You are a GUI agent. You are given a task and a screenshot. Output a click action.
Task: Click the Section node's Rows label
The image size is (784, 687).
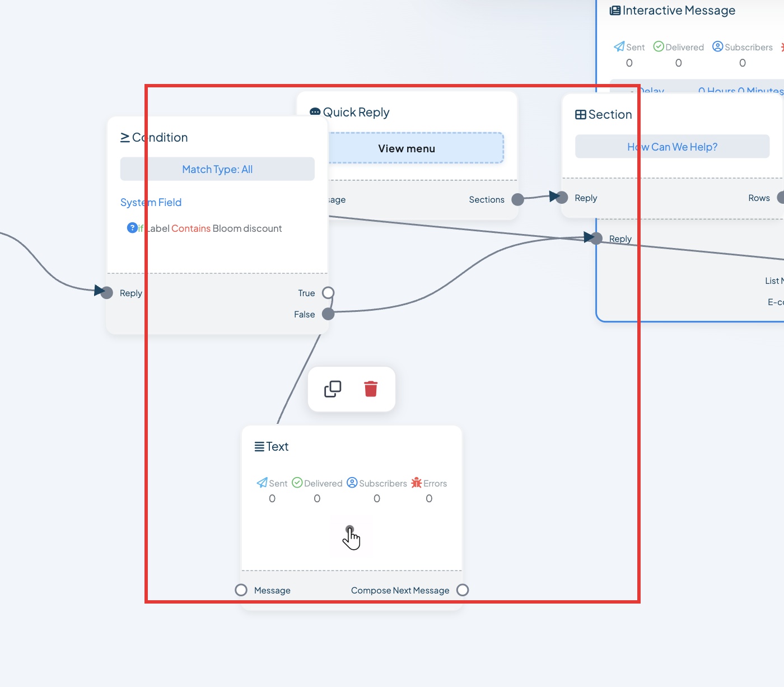pos(759,198)
